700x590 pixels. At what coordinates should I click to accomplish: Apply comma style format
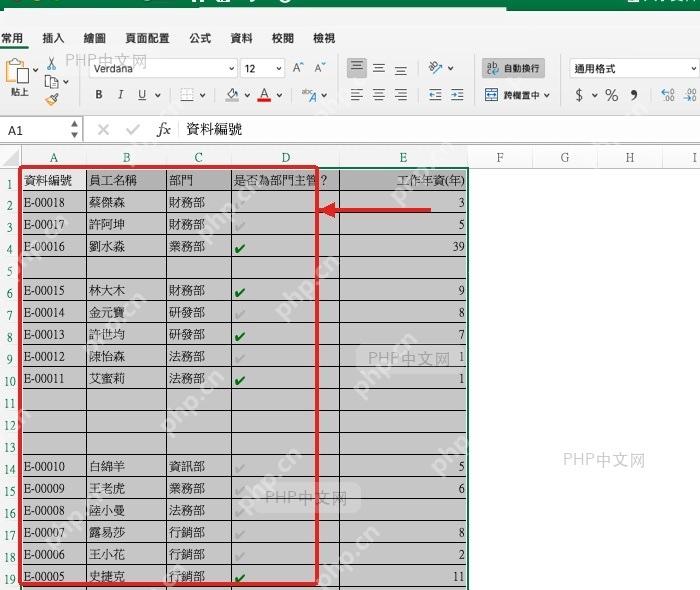tap(634, 95)
